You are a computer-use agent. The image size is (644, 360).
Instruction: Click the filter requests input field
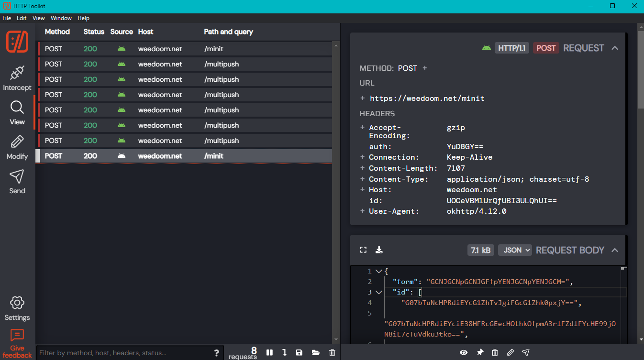coord(124,353)
